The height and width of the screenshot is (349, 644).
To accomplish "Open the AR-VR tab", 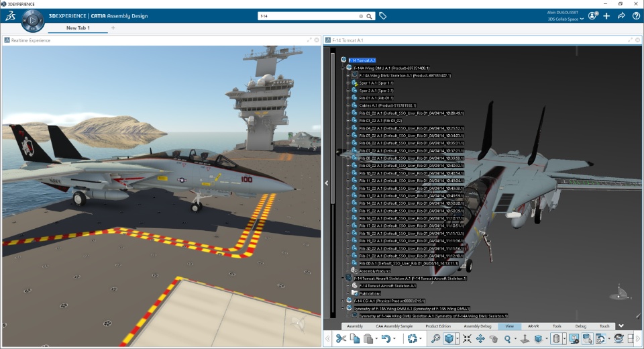I will pos(533,326).
